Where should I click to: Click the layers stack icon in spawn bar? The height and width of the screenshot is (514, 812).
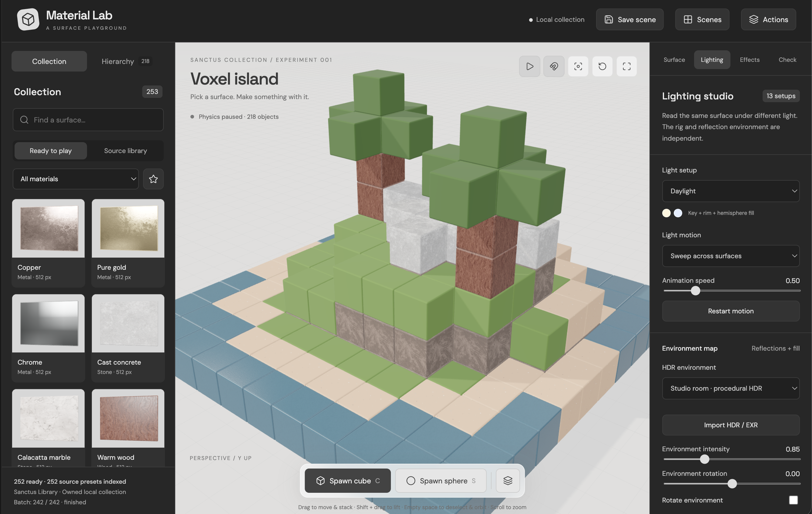[x=508, y=480]
